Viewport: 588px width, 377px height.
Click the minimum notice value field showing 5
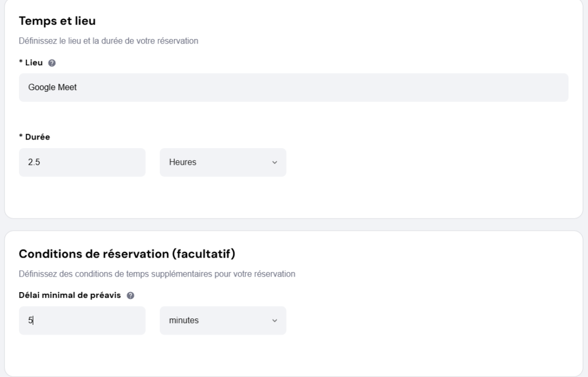(82, 320)
